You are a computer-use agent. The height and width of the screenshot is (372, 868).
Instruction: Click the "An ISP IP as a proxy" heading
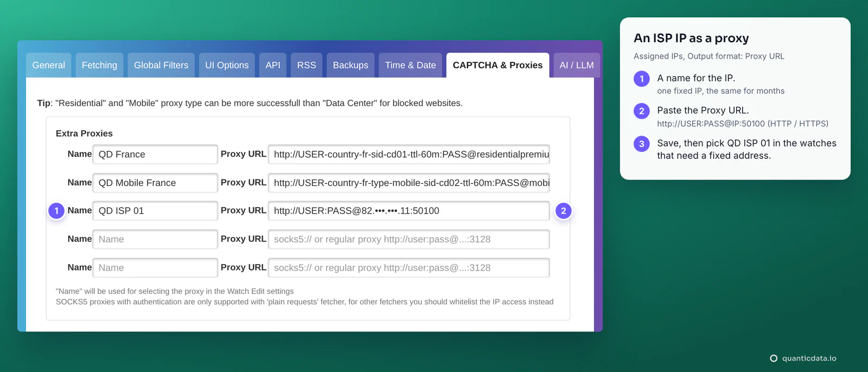point(691,38)
